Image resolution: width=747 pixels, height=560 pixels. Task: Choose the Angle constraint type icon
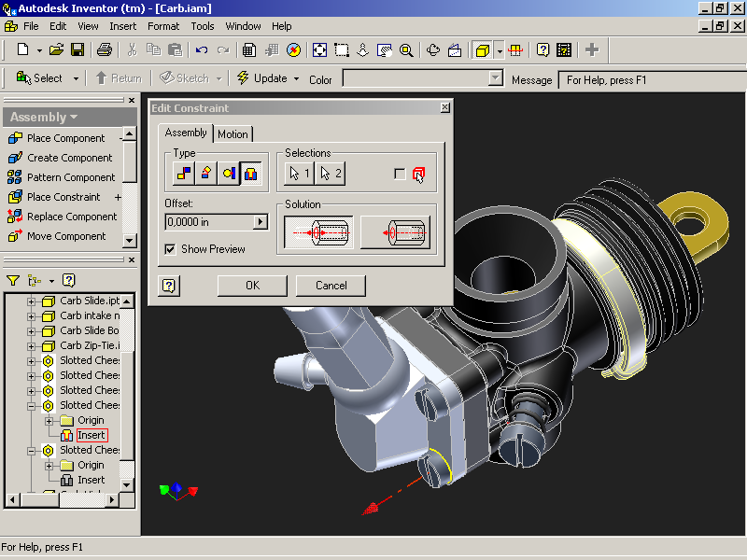point(205,173)
